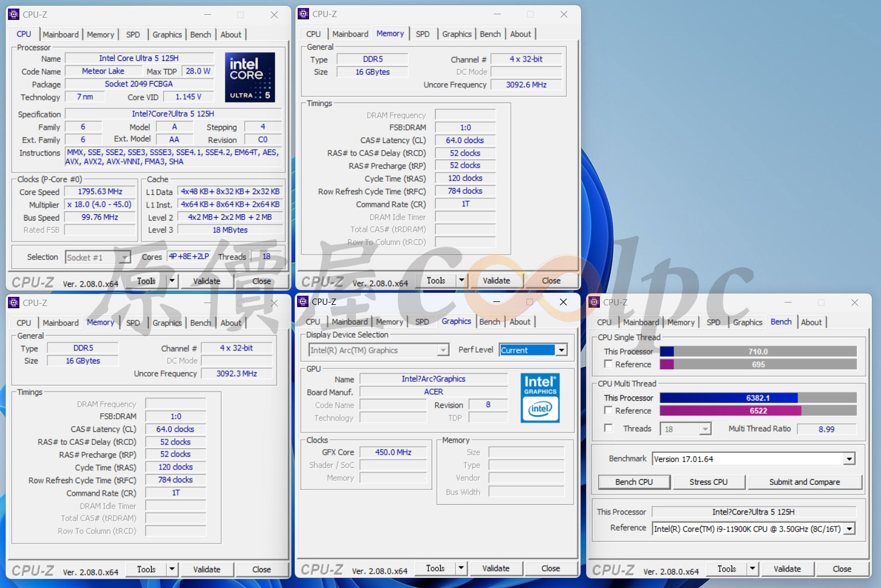881x588 pixels.
Task: Click the Uncore Frequency value 3092.6 MHz
Action: pos(526,84)
